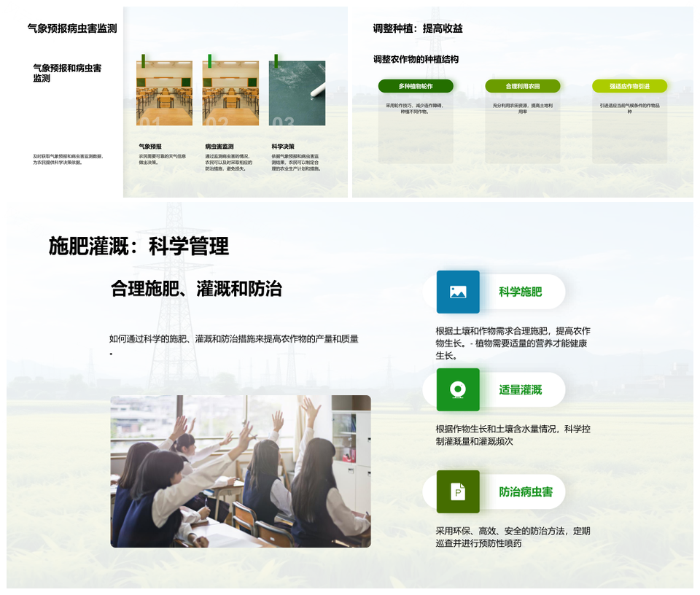Click the 强适应作物引进 lime pill header
Screen dimensions: 700x595
pos(629,86)
